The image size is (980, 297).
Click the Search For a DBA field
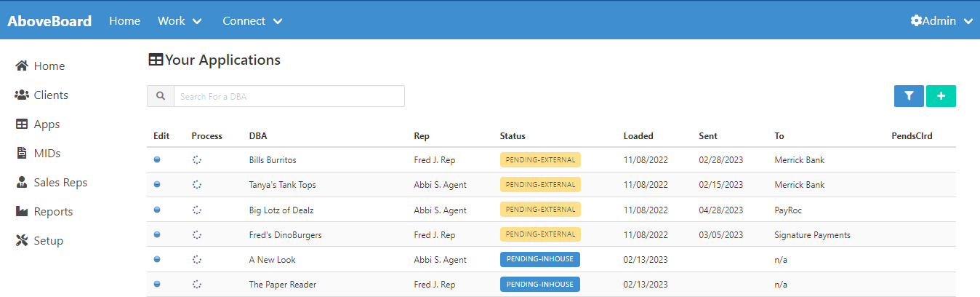289,96
